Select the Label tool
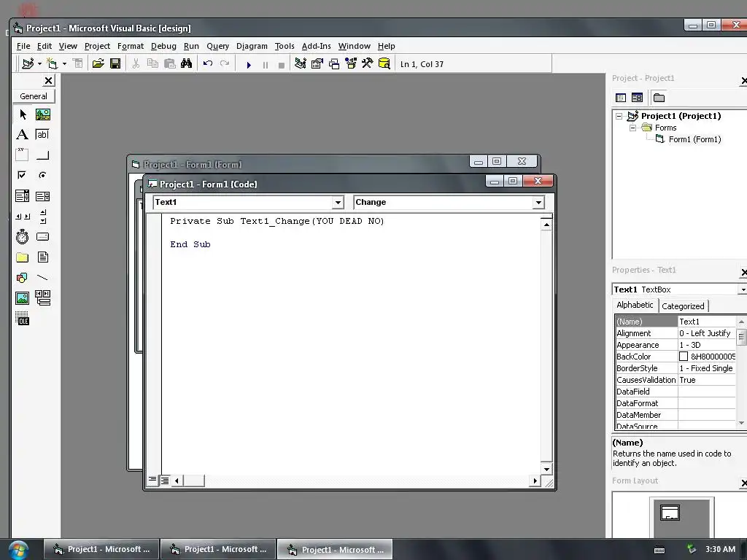 coord(23,135)
